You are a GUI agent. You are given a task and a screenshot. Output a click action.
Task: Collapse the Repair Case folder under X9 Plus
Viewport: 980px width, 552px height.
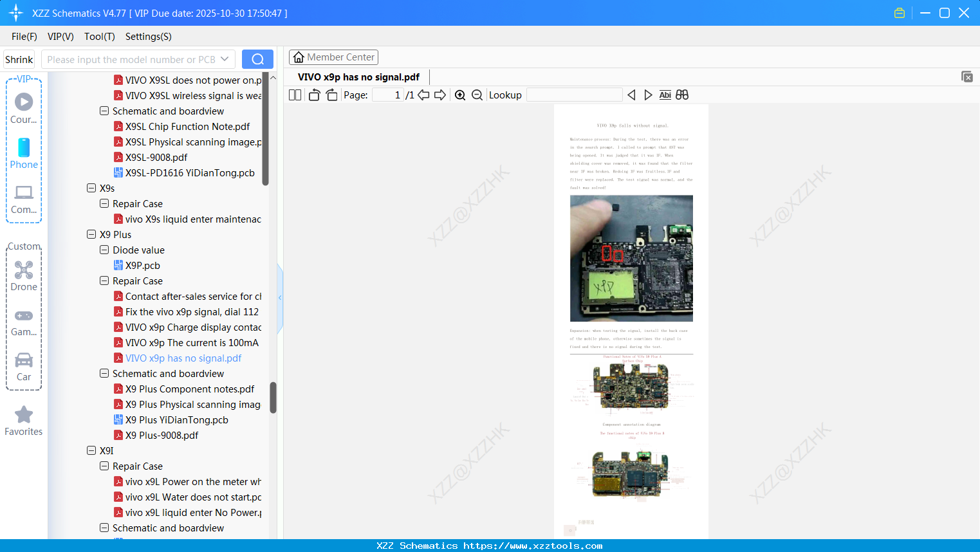pyautogui.click(x=104, y=281)
